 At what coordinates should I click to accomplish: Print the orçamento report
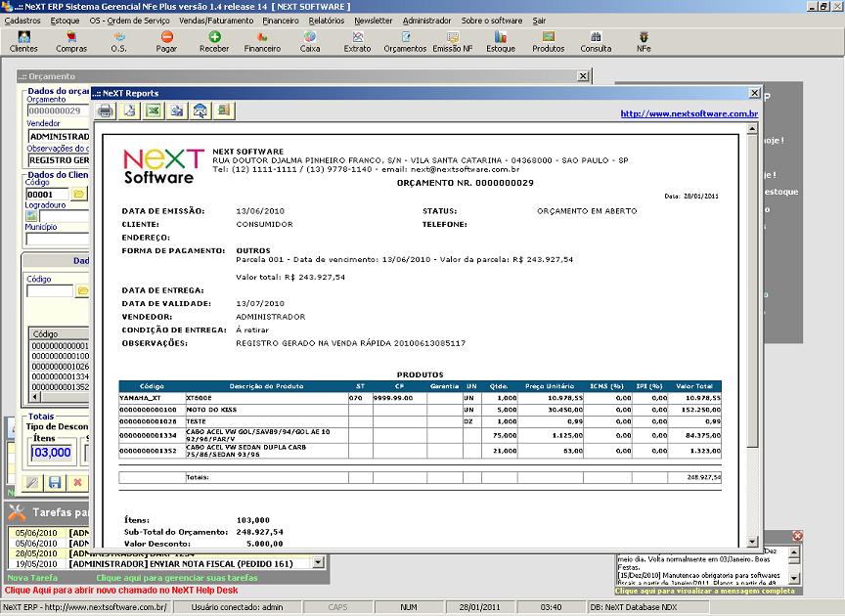point(105,110)
